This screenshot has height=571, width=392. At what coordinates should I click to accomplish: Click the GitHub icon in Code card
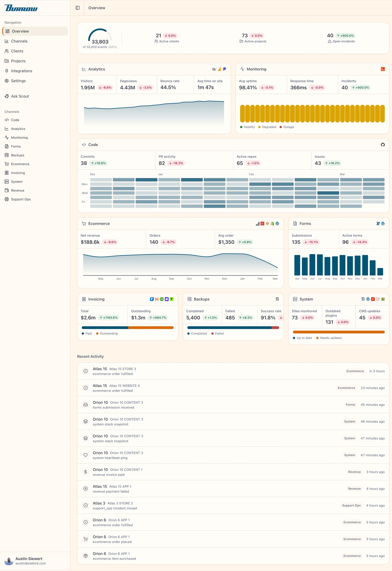tap(383, 145)
